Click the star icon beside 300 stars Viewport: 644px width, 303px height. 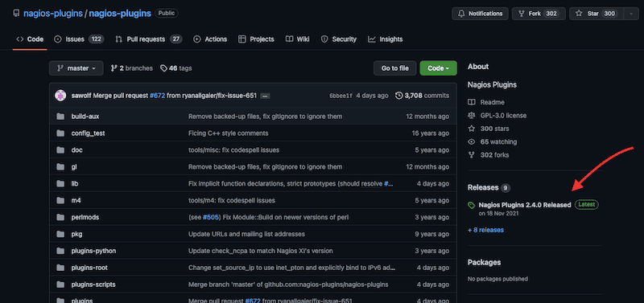tap(472, 129)
